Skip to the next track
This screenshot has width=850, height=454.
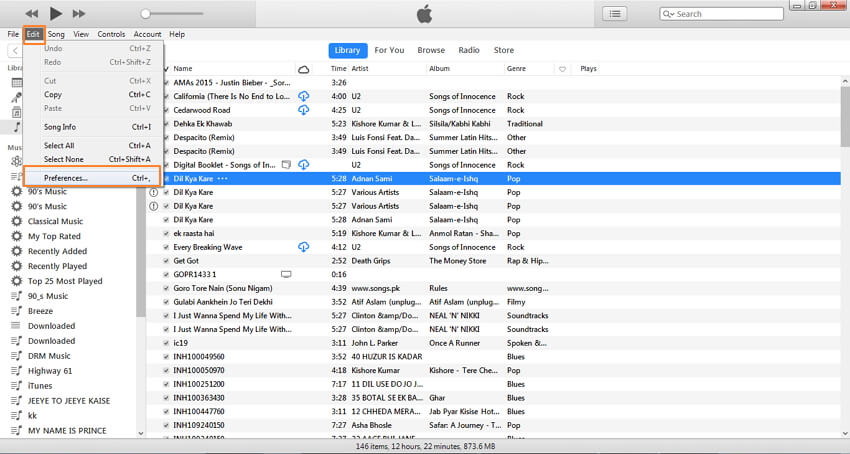click(79, 13)
